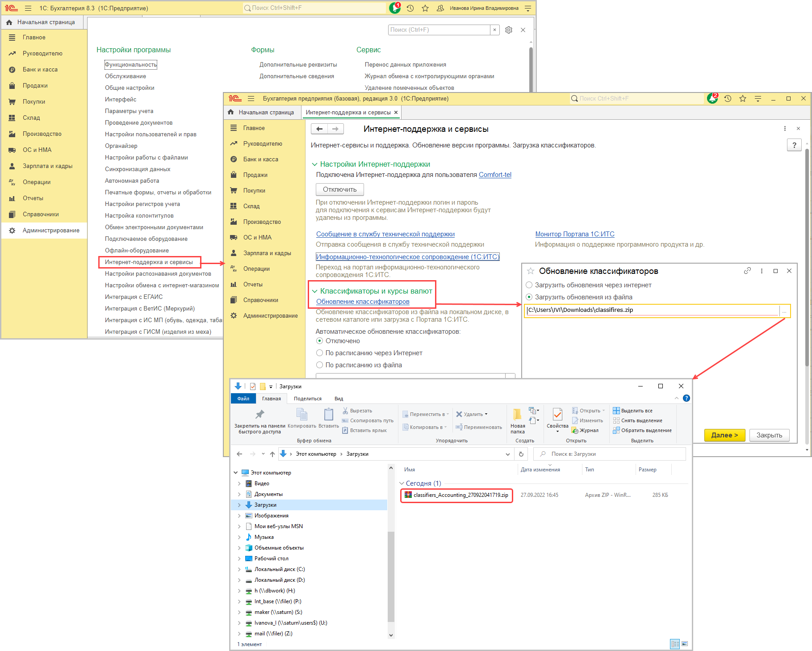Click search field in back 1C settings panel
The width and height of the screenshot is (812, 651).
(439, 30)
